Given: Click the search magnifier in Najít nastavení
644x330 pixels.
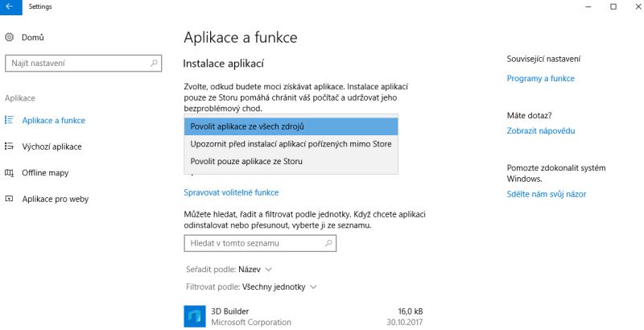Looking at the screenshot, I should click(154, 63).
